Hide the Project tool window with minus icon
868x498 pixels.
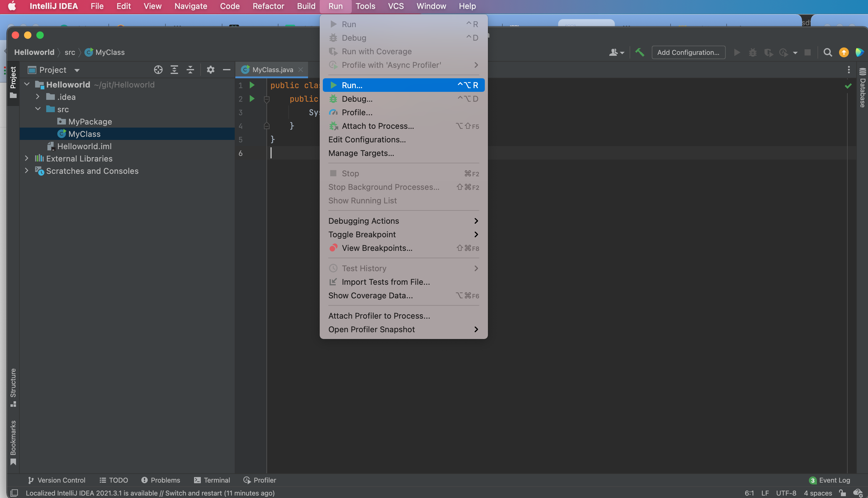[x=226, y=70]
